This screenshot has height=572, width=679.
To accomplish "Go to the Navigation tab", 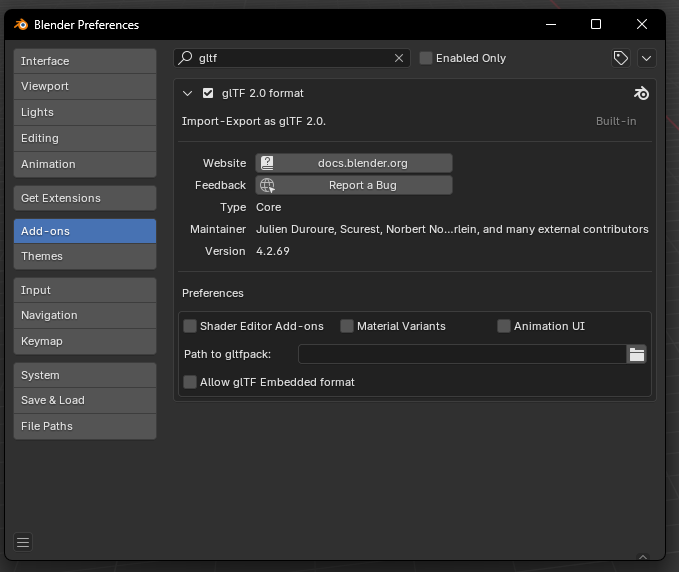I will [85, 316].
